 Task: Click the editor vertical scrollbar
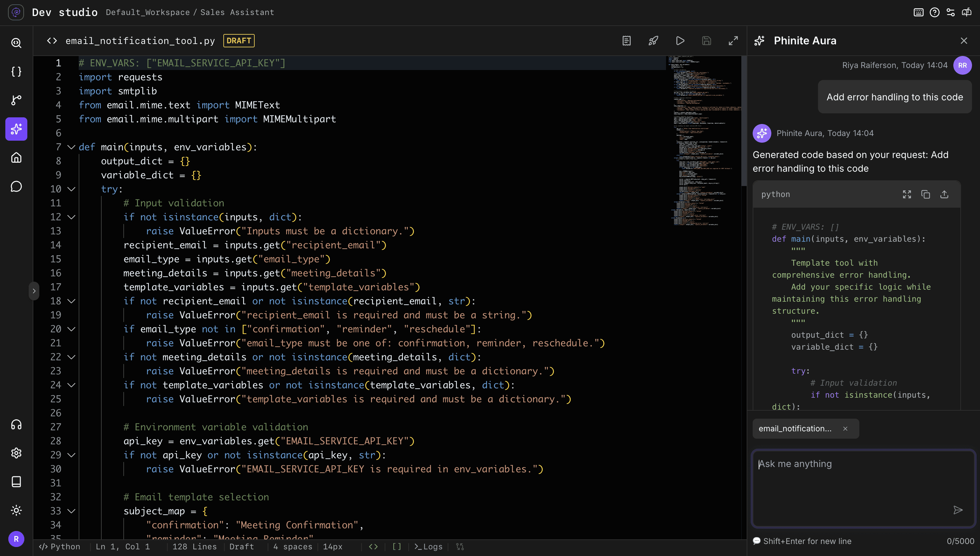pyautogui.click(x=744, y=121)
